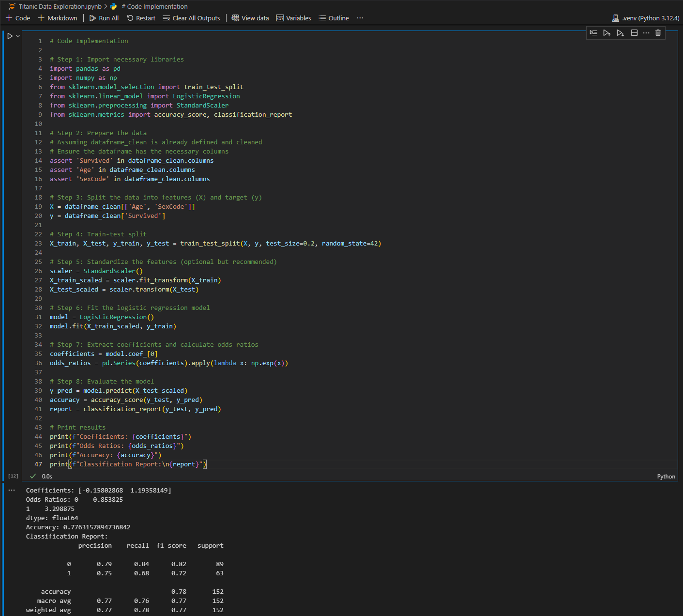Click print Classification Report line
The image size is (683, 616).
pyautogui.click(x=128, y=464)
